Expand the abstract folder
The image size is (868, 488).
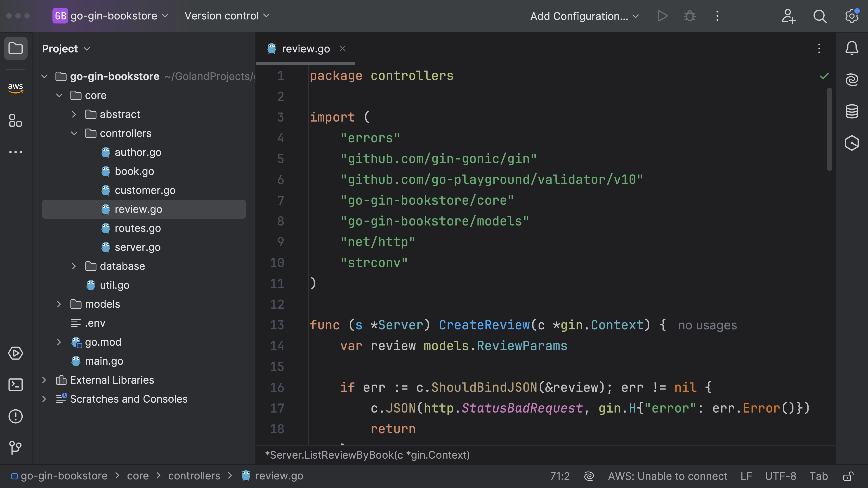click(74, 115)
